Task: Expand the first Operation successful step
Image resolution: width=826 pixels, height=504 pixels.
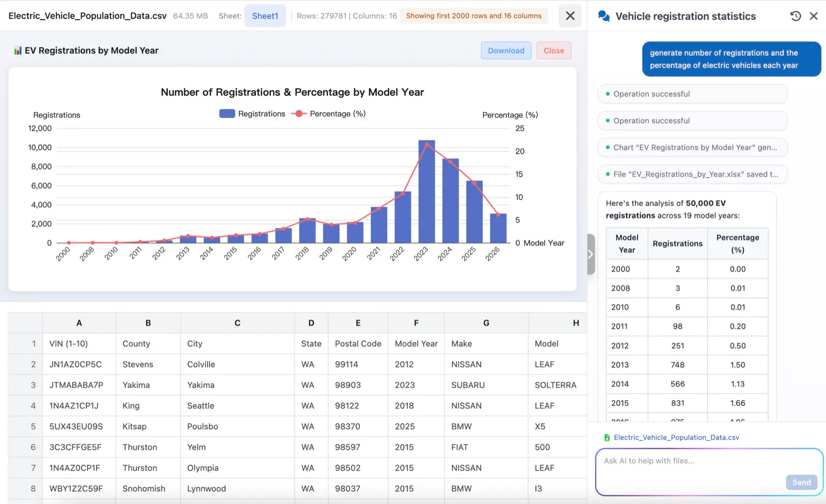Action: click(692, 94)
